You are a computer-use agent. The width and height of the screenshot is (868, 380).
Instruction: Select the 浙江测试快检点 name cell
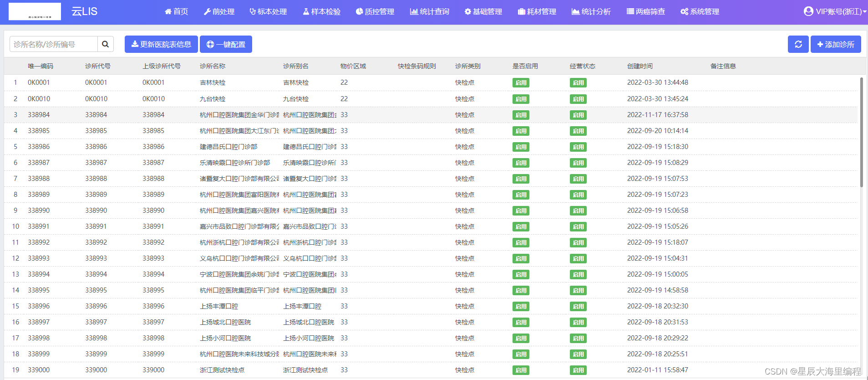click(222, 370)
